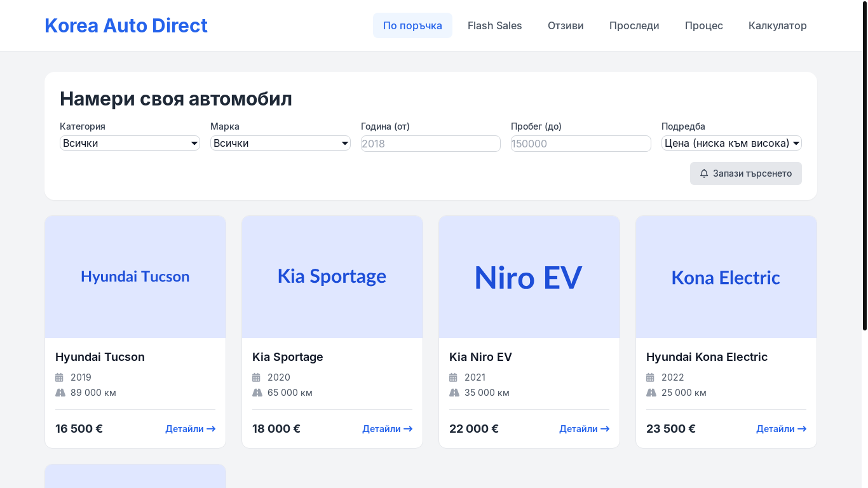Open Детайли for Kia Sportage
This screenshot has width=868, height=488.
click(x=388, y=429)
